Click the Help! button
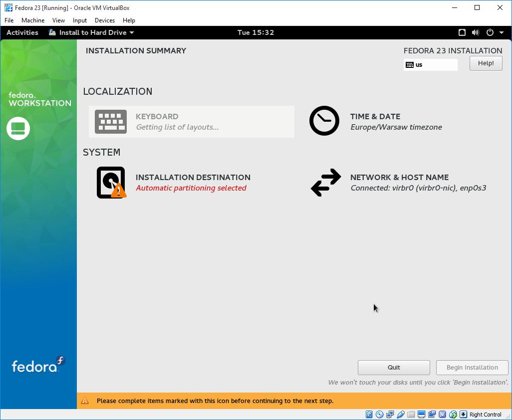The width and height of the screenshot is (512, 420). [486, 63]
